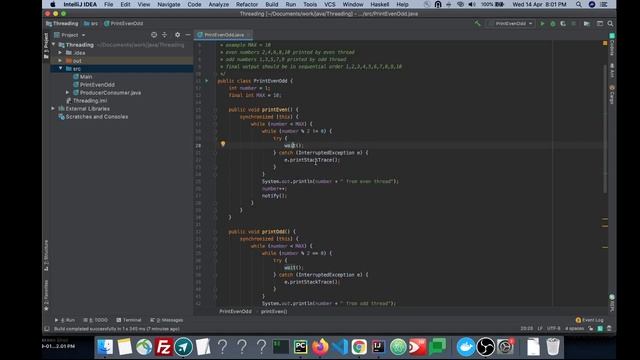Click the Build project hammer icon
This screenshot has width=640, height=360.
pos(477,24)
